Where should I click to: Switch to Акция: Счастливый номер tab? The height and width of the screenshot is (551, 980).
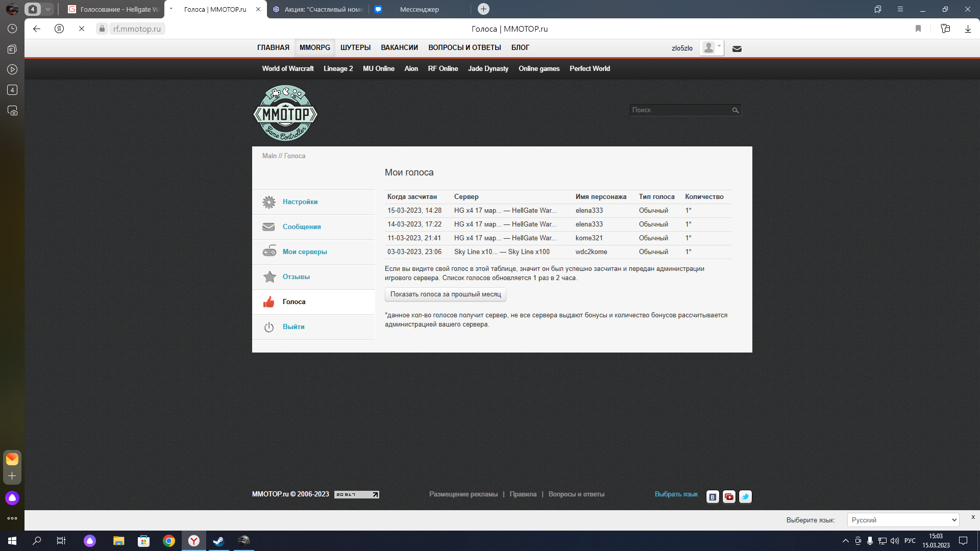[x=317, y=9]
